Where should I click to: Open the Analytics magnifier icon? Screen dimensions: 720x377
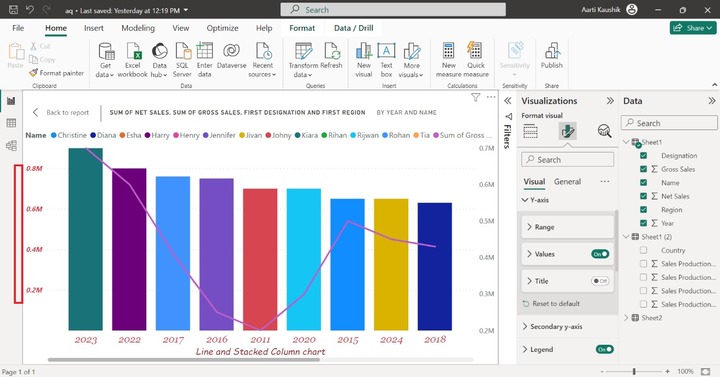pyautogui.click(x=604, y=131)
